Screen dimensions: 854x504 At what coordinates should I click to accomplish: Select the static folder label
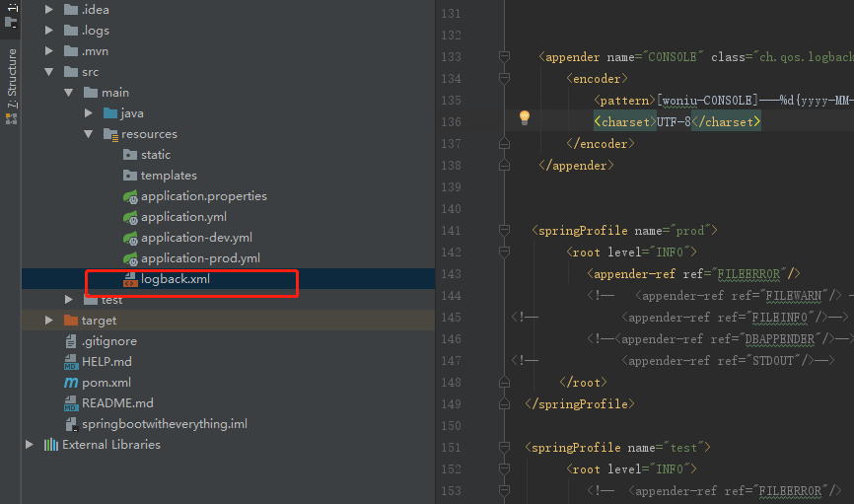tap(156, 155)
